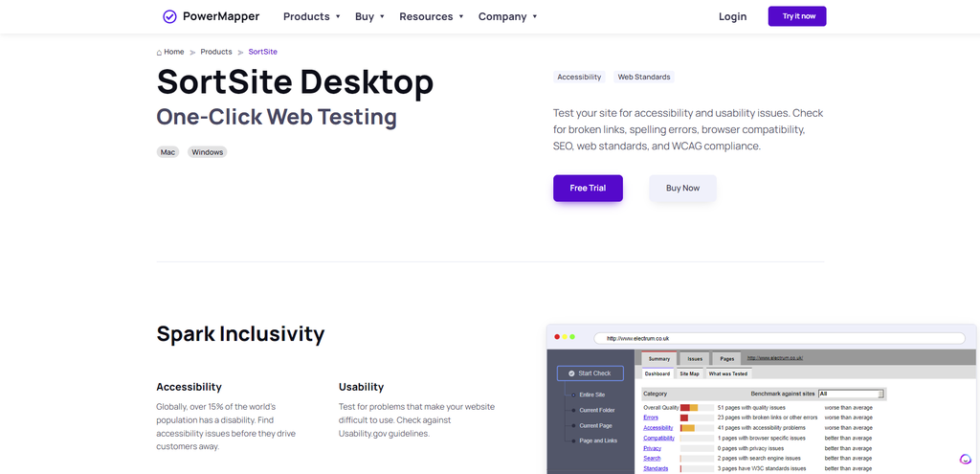Image resolution: width=980 pixels, height=474 pixels.
Task: Click the PowerMapper brand name
Action: 221,16
